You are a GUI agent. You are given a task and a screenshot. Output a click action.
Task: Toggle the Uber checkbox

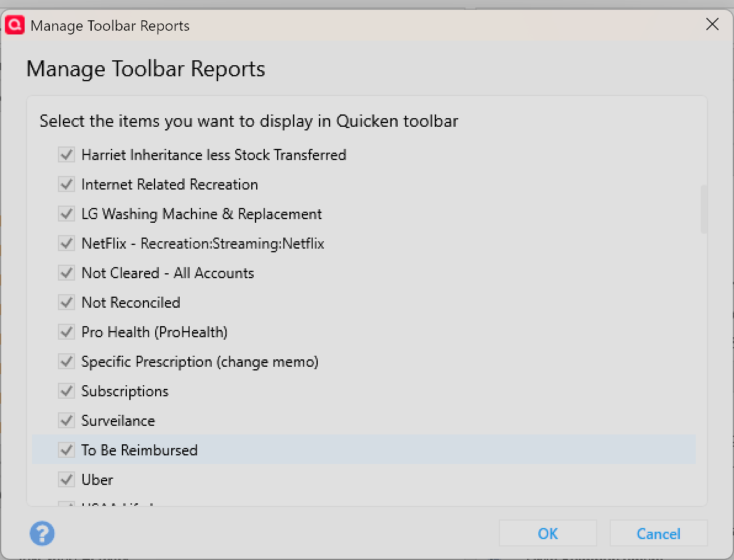67,479
